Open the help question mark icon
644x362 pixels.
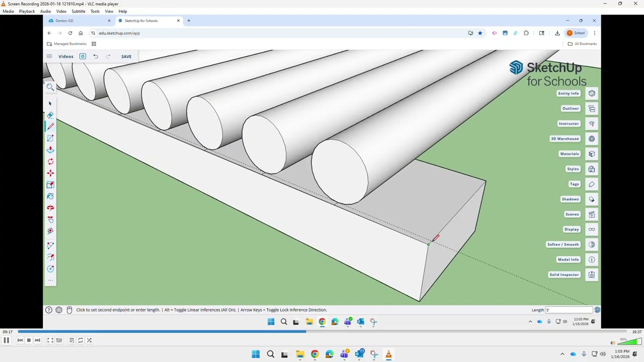coord(49,310)
